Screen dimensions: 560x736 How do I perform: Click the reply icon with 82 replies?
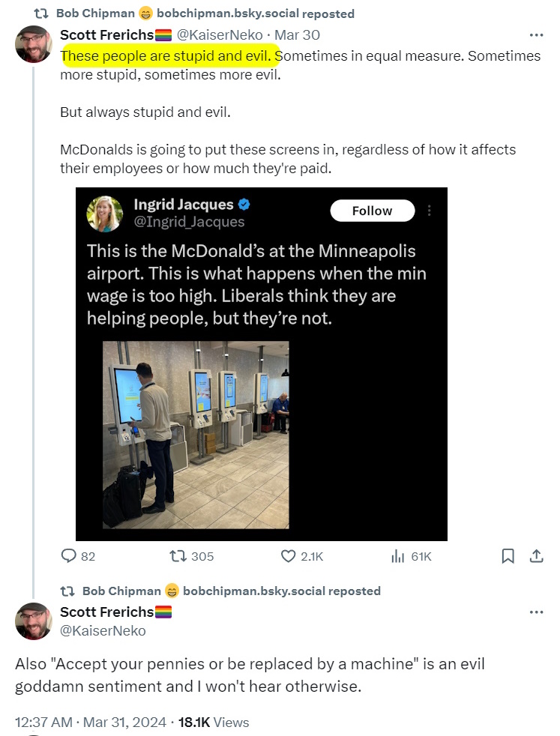(x=69, y=556)
